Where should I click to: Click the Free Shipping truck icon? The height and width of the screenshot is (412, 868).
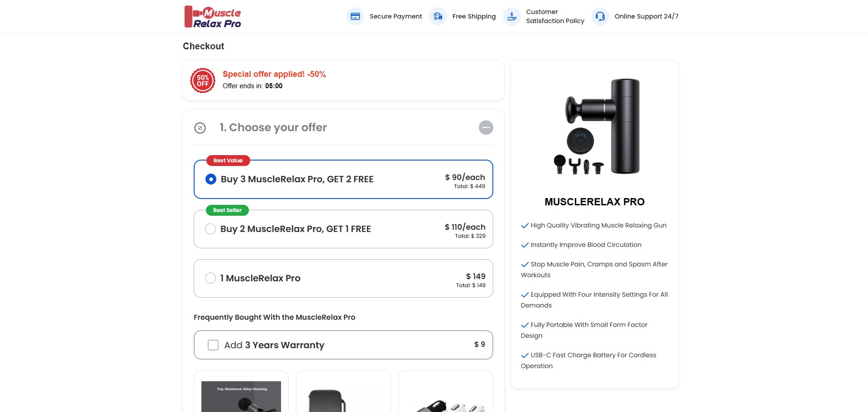438,17
